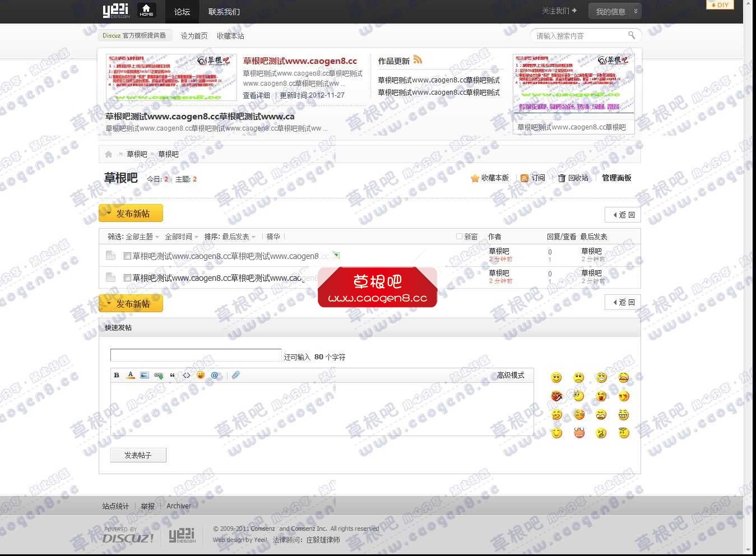This screenshot has height=556, width=756.
Task: Switch to the 论坛 navigation tab
Action: pyautogui.click(x=182, y=11)
